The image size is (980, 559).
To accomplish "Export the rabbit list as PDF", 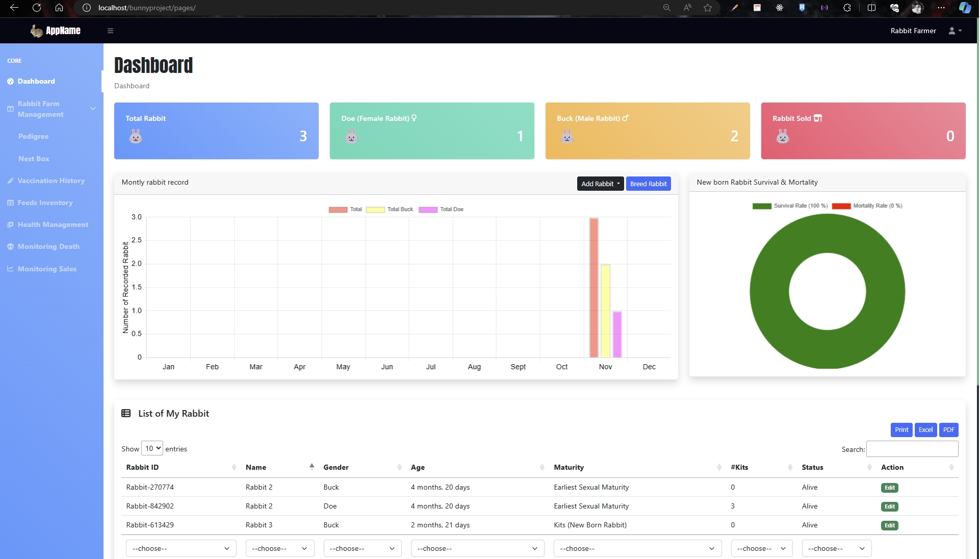I will click(x=948, y=429).
